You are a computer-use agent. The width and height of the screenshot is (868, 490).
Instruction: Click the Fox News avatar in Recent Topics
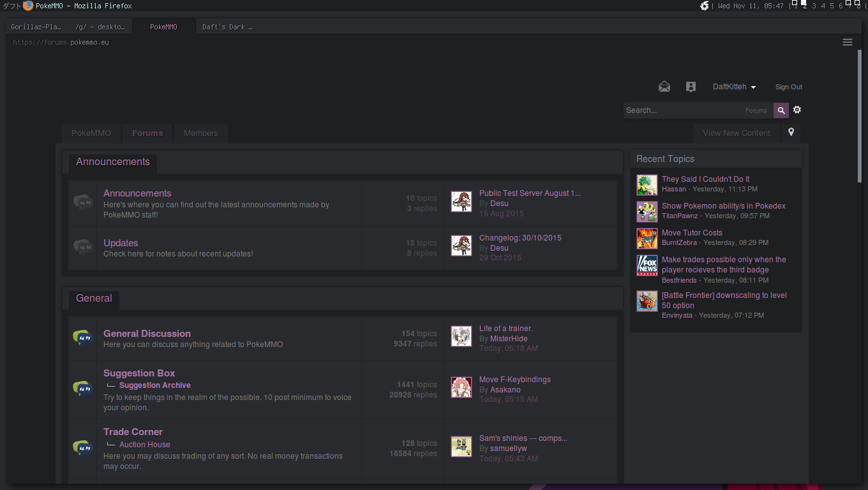(647, 265)
